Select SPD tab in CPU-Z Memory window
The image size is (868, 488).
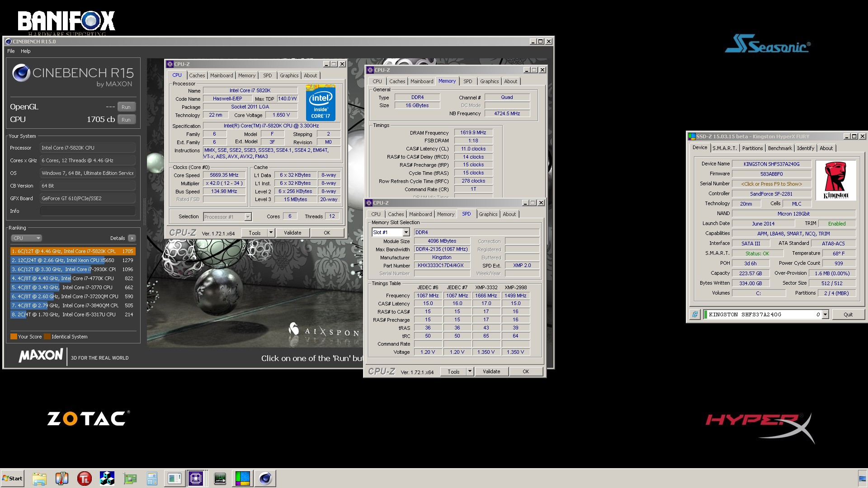[x=468, y=81]
